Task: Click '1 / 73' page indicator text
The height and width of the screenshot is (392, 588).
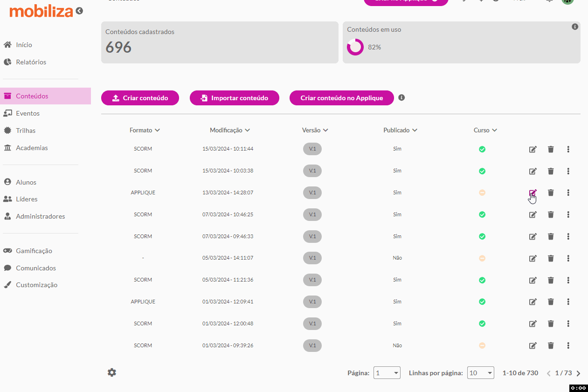Action: pyautogui.click(x=563, y=373)
